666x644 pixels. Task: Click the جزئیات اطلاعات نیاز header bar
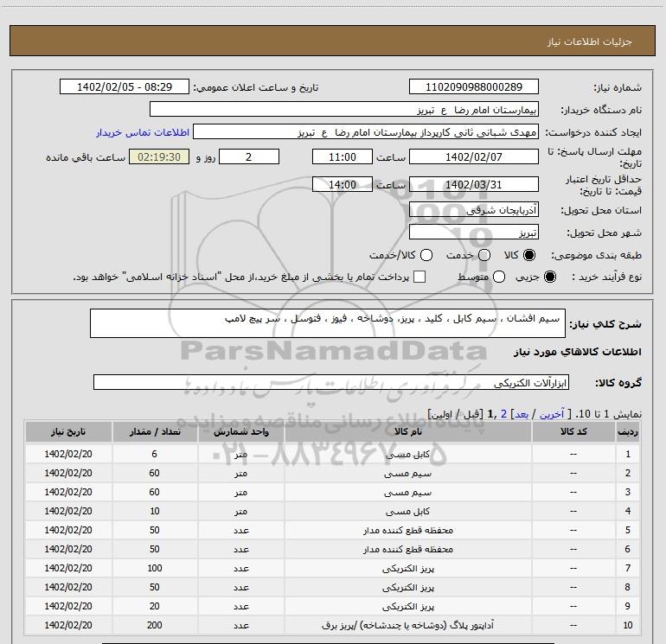pyautogui.click(x=332, y=41)
